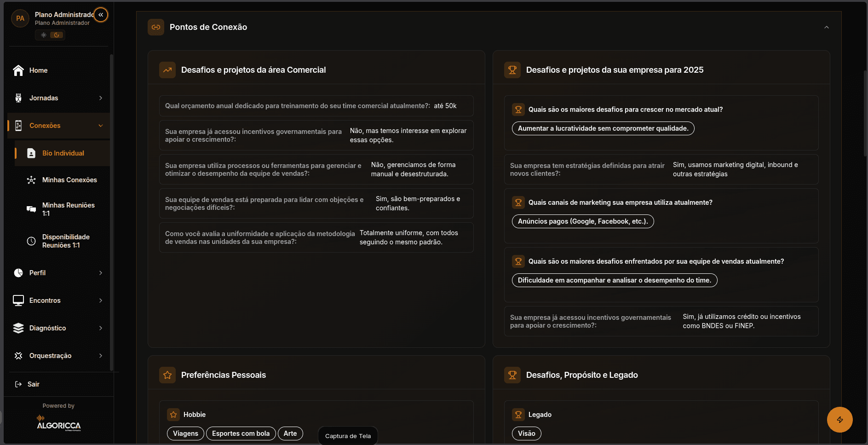Select tag Anúncios pagos (Google, Facebook, etc.)
The width and height of the screenshot is (868, 445).
(583, 221)
